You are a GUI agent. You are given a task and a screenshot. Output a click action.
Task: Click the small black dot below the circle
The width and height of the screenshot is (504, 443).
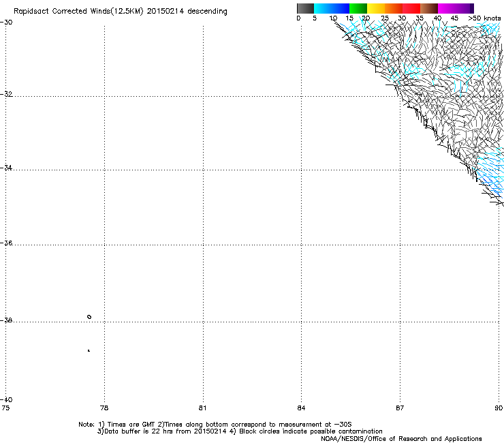[x=89, y=351]
